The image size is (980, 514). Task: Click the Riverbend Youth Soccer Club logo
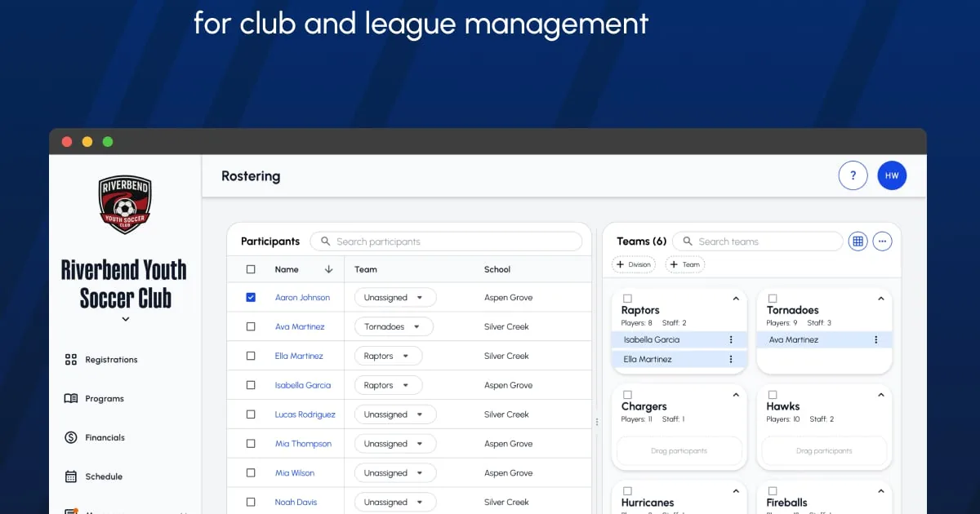[x=125, y=204]
